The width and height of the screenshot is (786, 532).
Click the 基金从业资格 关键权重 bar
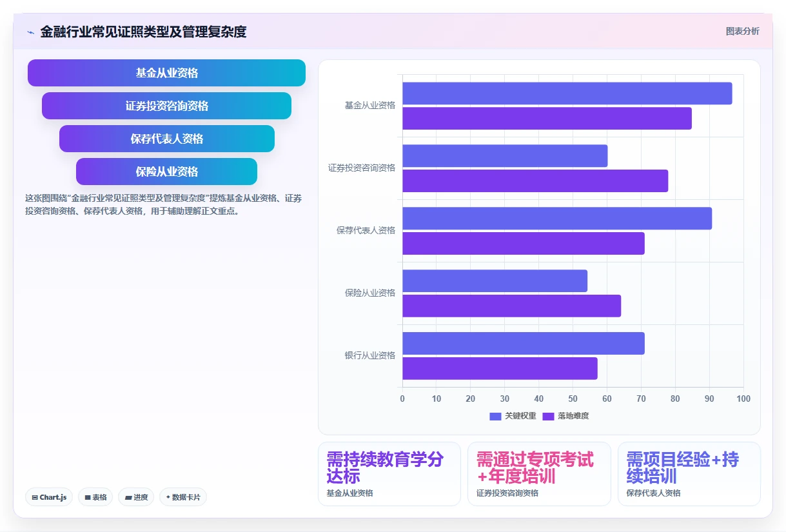(x=567, y=94)
